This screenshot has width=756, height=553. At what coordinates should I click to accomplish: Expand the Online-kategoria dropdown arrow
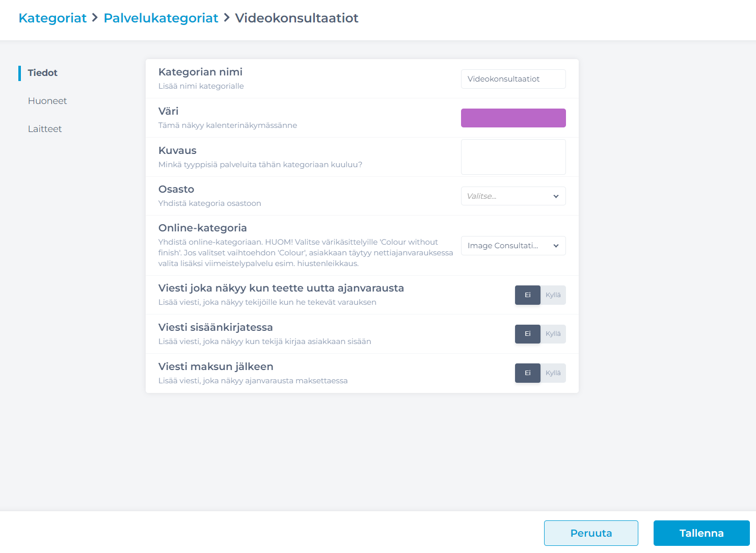[x=556, y=246]
